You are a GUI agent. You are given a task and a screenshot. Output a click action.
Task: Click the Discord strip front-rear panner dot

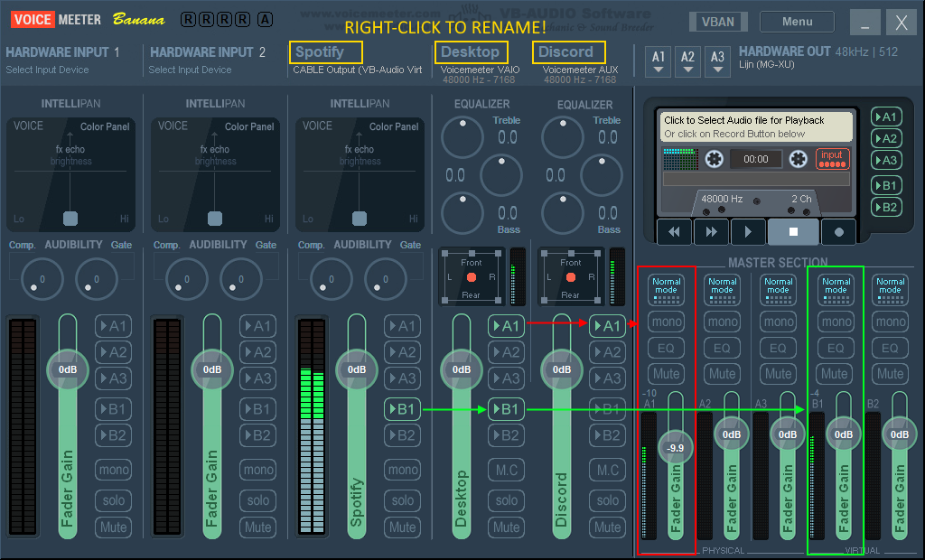(x=571, y=277)
